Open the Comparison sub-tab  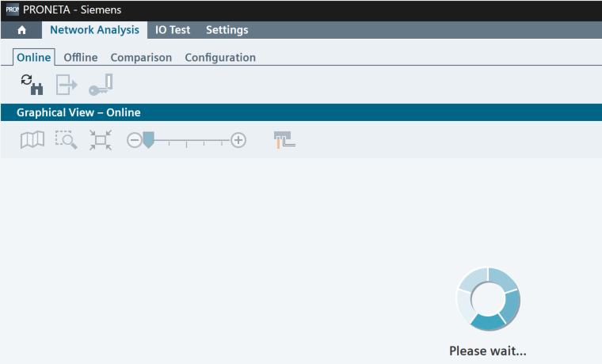pos(141,57)
